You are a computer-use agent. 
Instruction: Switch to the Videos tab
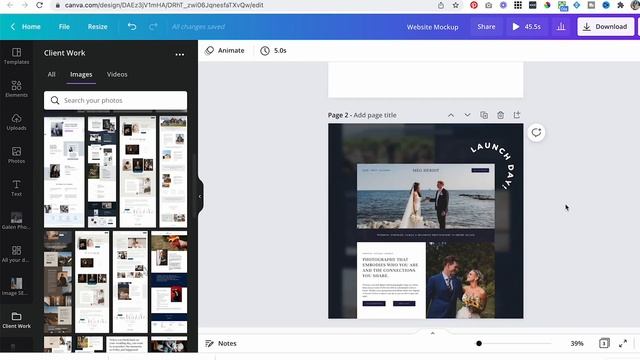point(117,74)
